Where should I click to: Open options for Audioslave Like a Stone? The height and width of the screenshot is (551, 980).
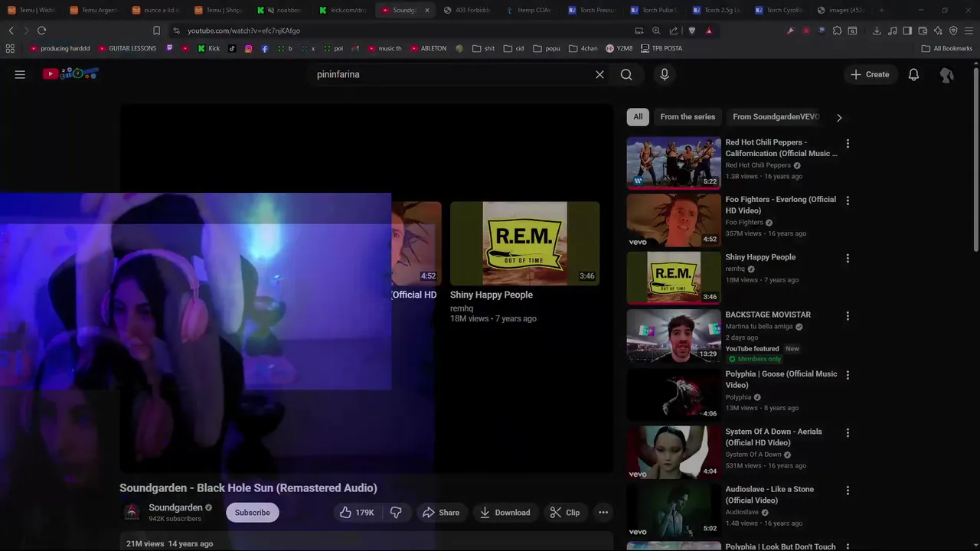coord(848,490)
